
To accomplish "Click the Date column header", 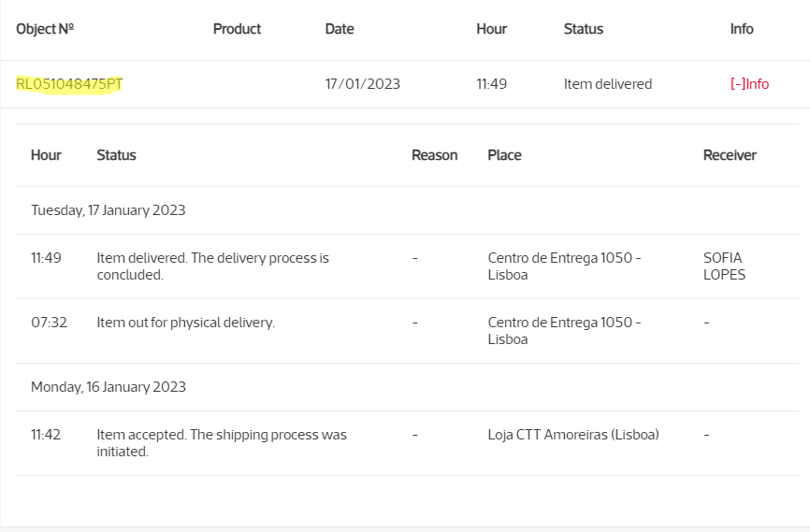I will point(340,29).
